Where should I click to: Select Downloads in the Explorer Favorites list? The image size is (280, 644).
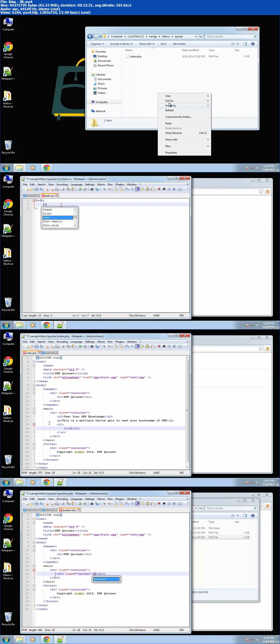pyautogui.click(x=104, y=61)
